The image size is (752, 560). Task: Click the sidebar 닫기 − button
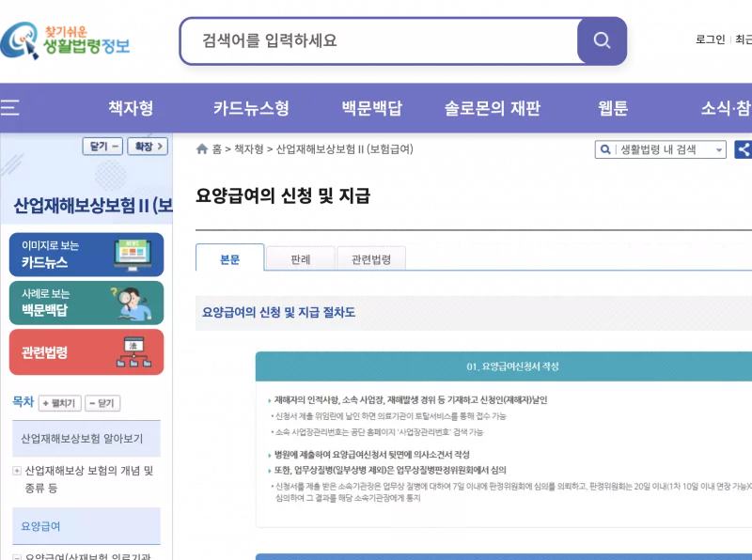102,147
